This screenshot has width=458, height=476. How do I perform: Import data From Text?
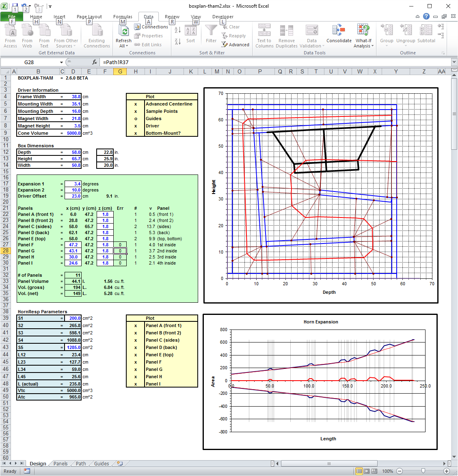[44, 36]
